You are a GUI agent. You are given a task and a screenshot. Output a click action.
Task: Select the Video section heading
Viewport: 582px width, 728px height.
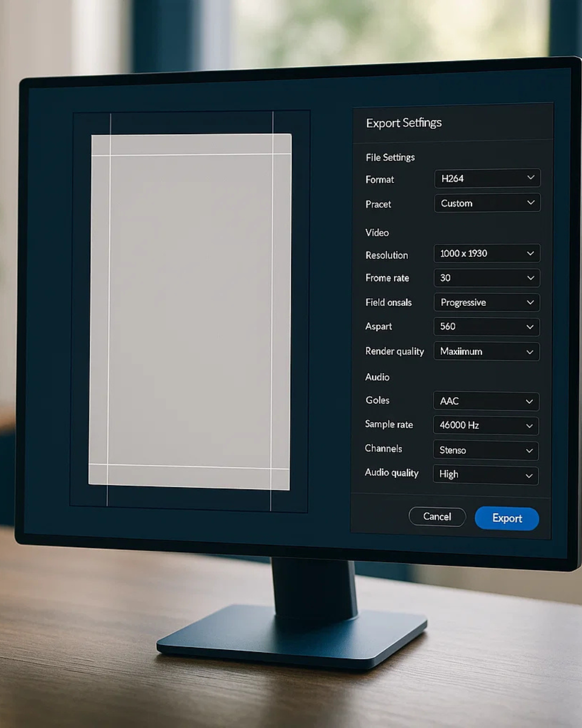tap(377, 233)
